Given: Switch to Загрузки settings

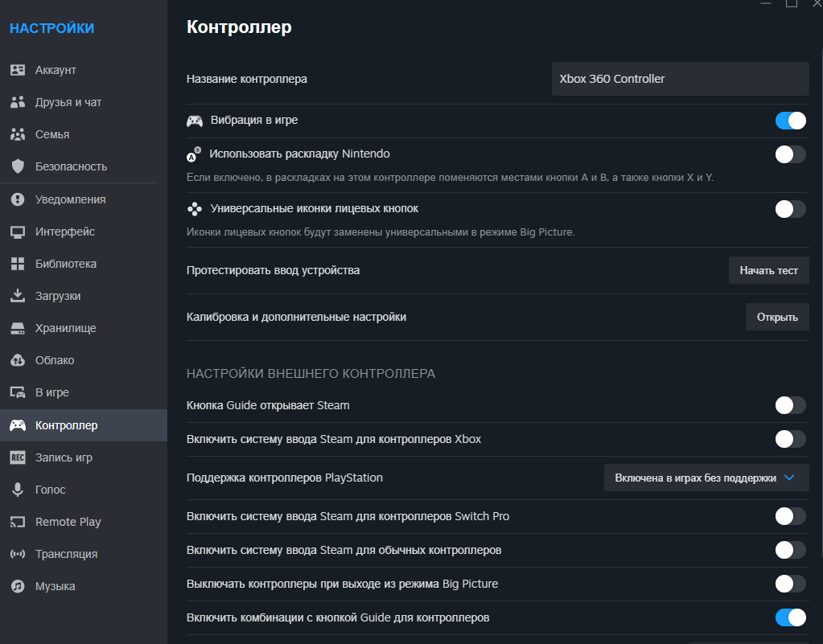Looking at the screenshot, I should (x=58, y=296).
